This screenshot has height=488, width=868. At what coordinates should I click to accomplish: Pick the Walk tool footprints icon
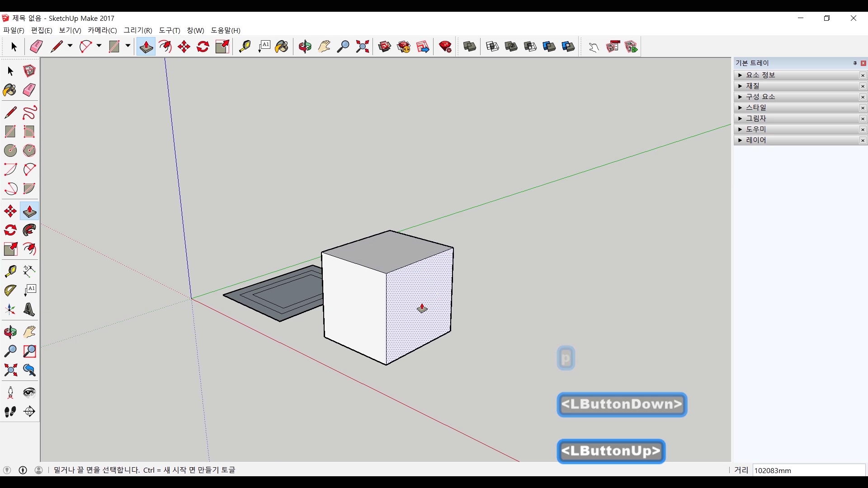pyautogui.click(x=10, y=412)
